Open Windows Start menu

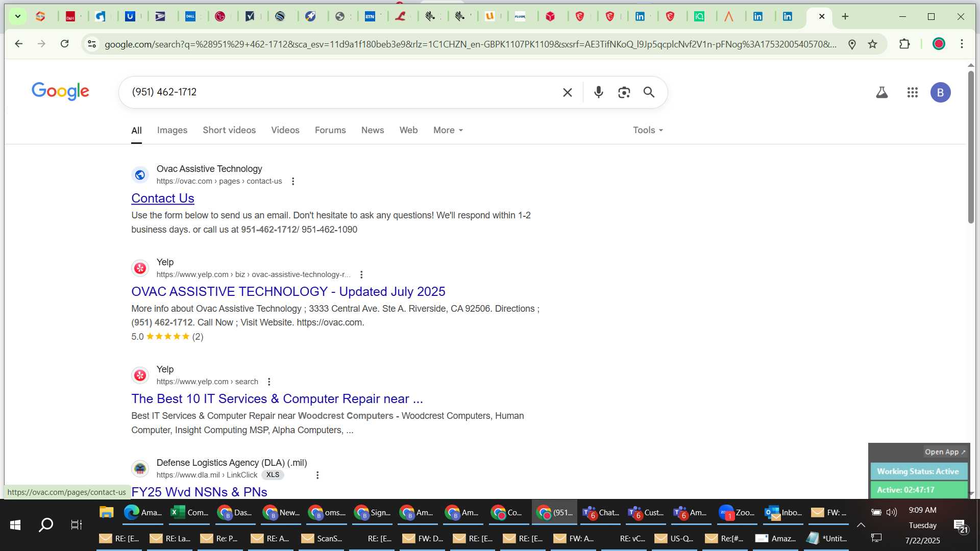click(15, 524)
